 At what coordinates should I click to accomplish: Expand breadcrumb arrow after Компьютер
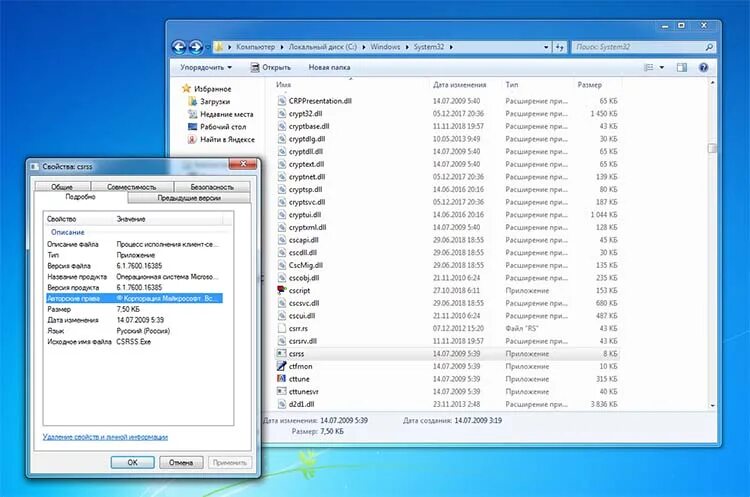click(282, 47)
